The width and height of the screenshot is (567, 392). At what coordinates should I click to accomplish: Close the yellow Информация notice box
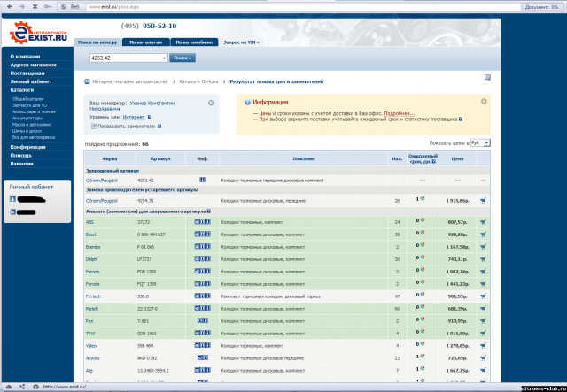click(x=485, y=102)
